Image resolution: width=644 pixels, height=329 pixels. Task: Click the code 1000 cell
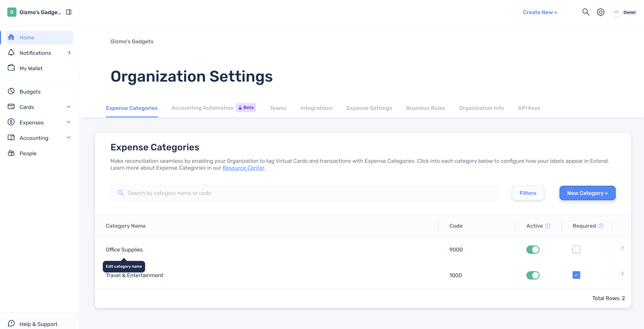click(x=455, y=275)
